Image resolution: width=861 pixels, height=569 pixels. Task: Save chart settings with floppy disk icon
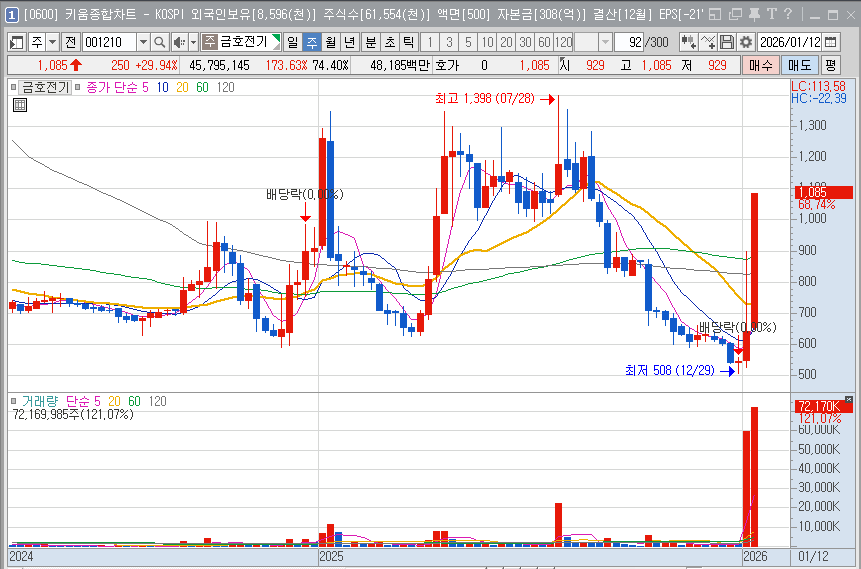tap(726, 42)
